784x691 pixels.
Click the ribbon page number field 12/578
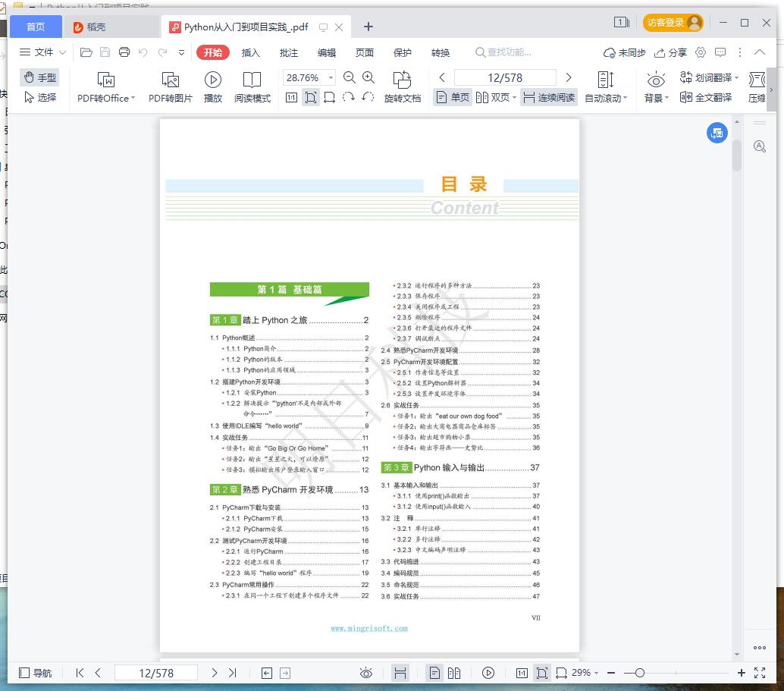point(505,77)
